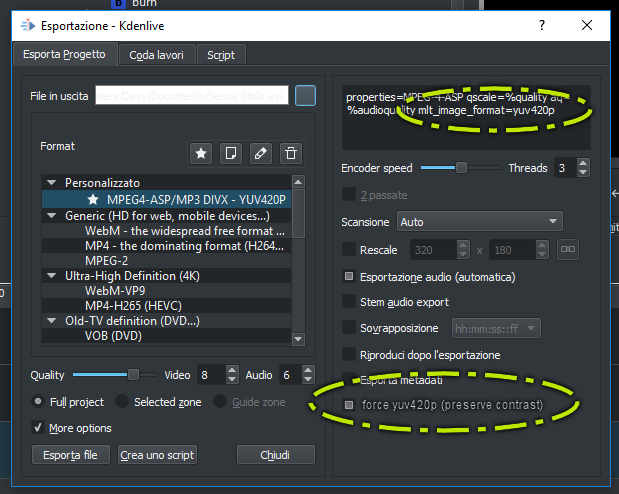
Task: Decrease Audio quality value
Action: pos(308,379)
